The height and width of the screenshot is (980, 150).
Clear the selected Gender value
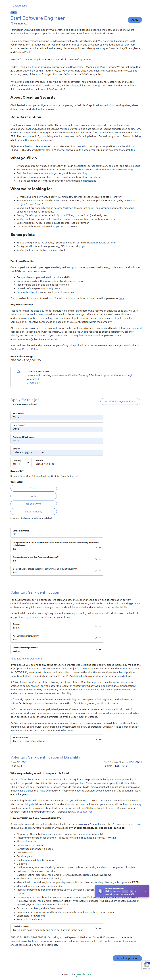pos(96,626)
